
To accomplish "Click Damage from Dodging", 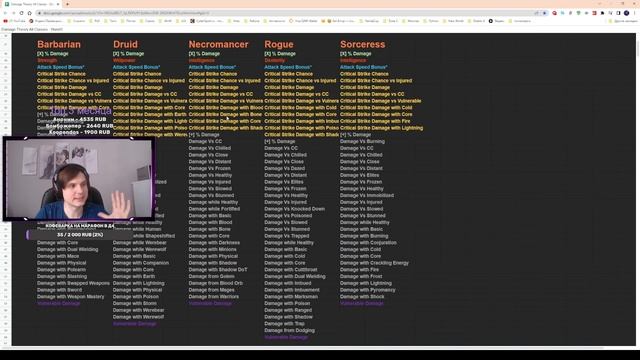I will [289, 331].
